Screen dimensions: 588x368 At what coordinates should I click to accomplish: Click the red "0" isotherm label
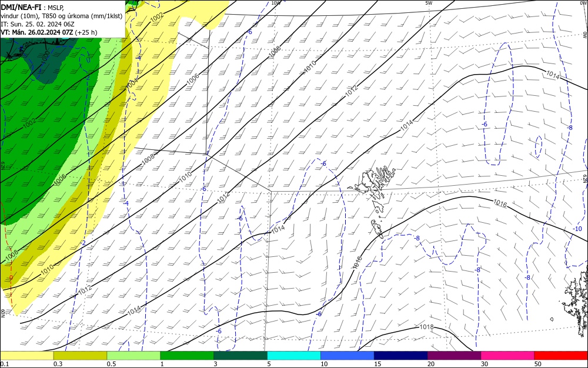pos(11,277)
